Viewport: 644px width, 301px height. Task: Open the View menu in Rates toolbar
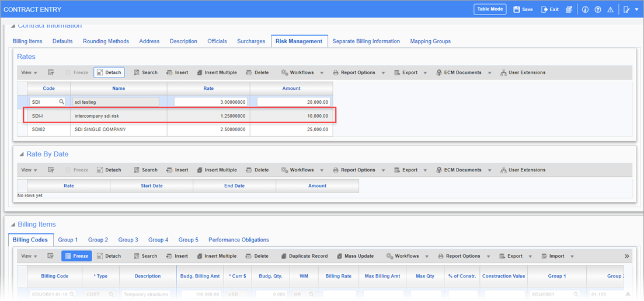pyautogui.click(x=29, y=72)
